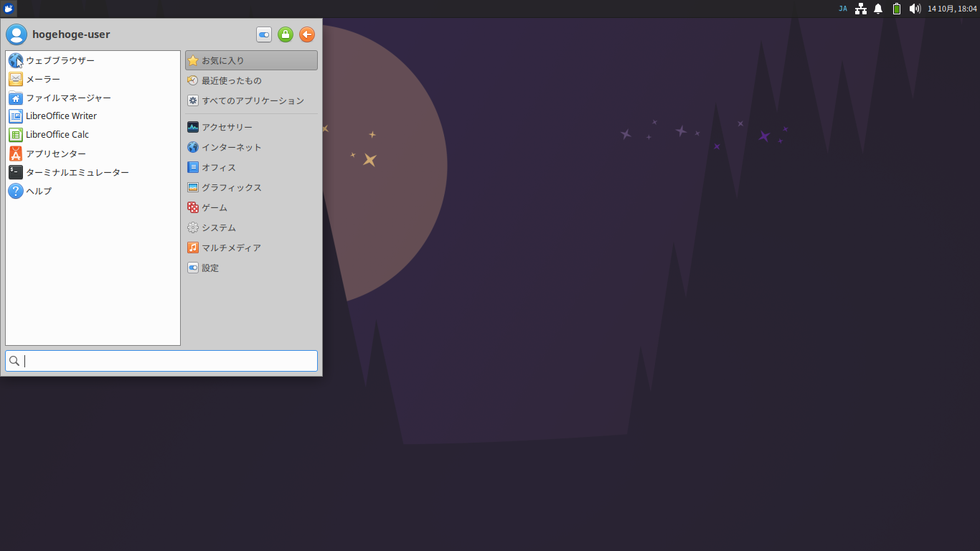The image size is (980, 551).
Task: Adjust the speaker volume from the tray
Action: 914,8
